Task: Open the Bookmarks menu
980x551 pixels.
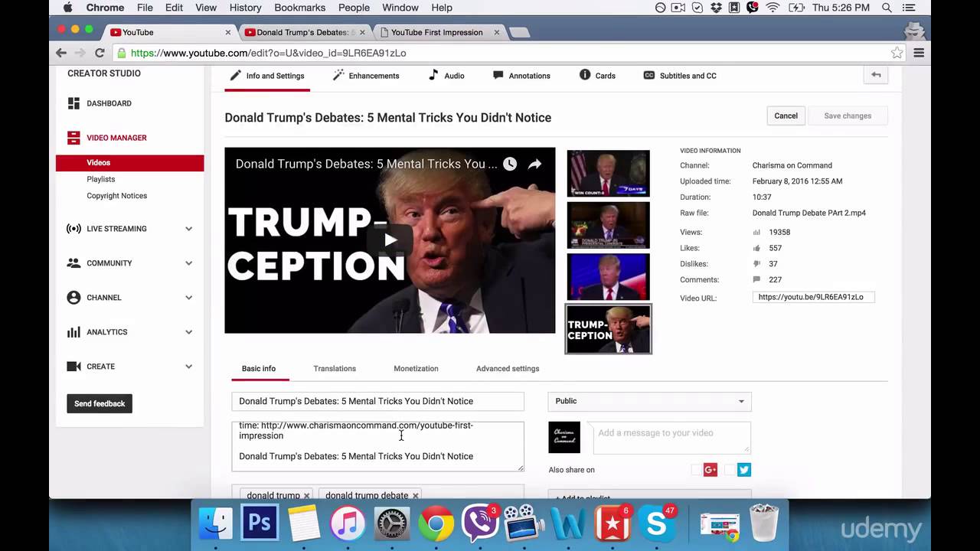Action: point(299,8)
